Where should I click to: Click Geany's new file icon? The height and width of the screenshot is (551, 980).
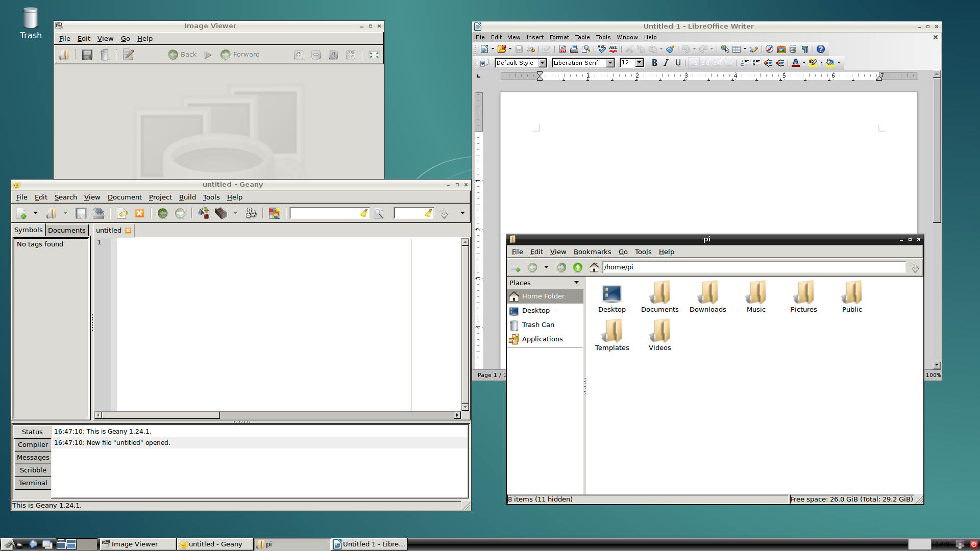21,213
